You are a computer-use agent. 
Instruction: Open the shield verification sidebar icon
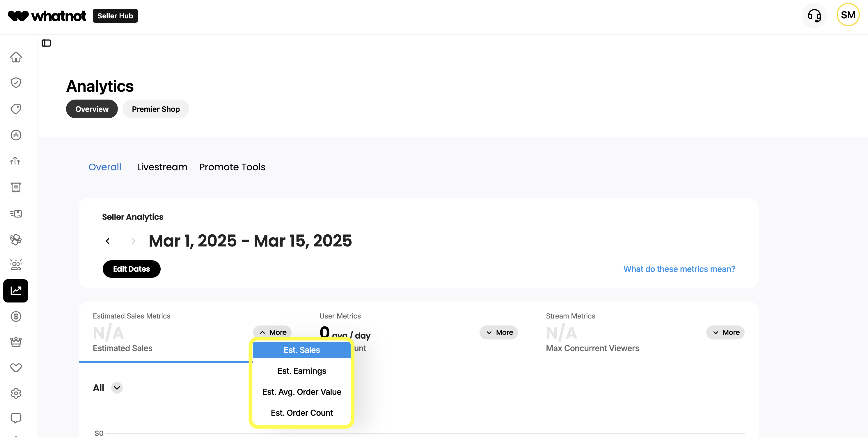pos(16,83)
